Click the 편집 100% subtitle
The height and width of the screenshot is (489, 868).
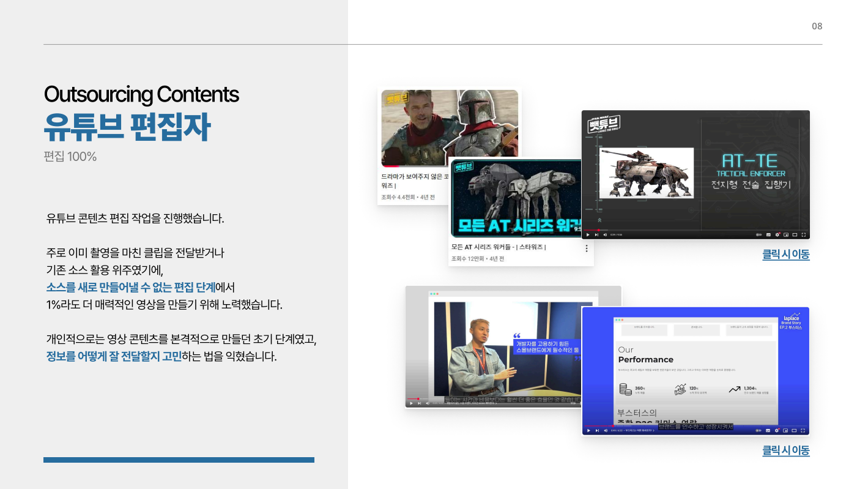tap(70, 157)
